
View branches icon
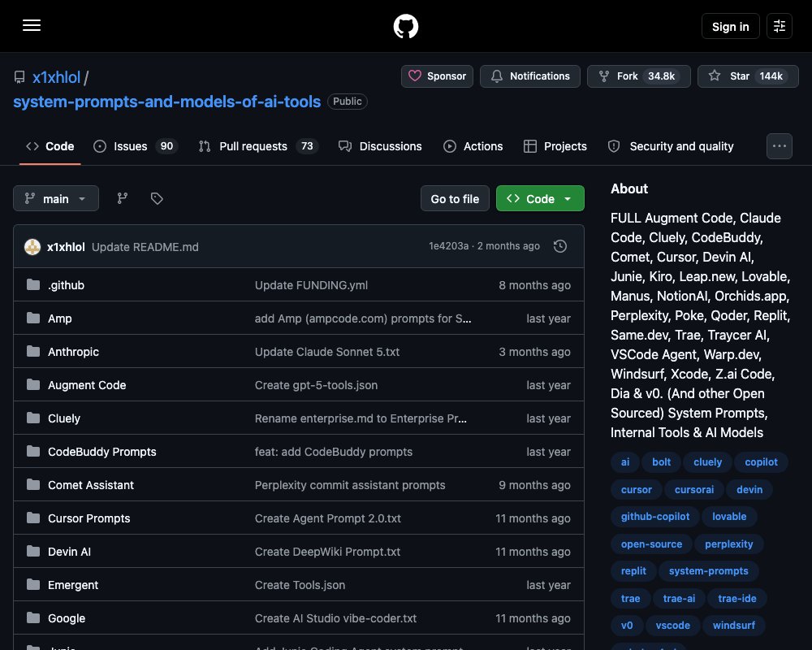pyautogui.click(x=123, y=198)
